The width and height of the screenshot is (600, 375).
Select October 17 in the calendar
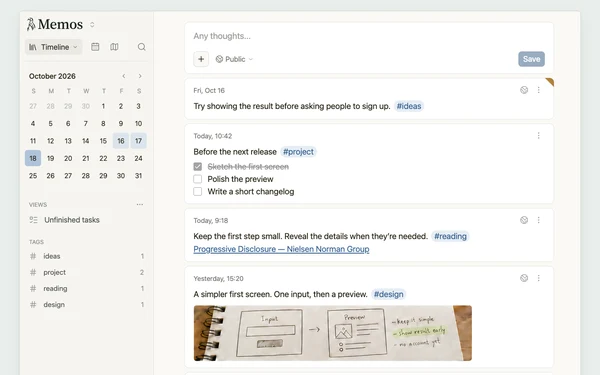point(138,141)
